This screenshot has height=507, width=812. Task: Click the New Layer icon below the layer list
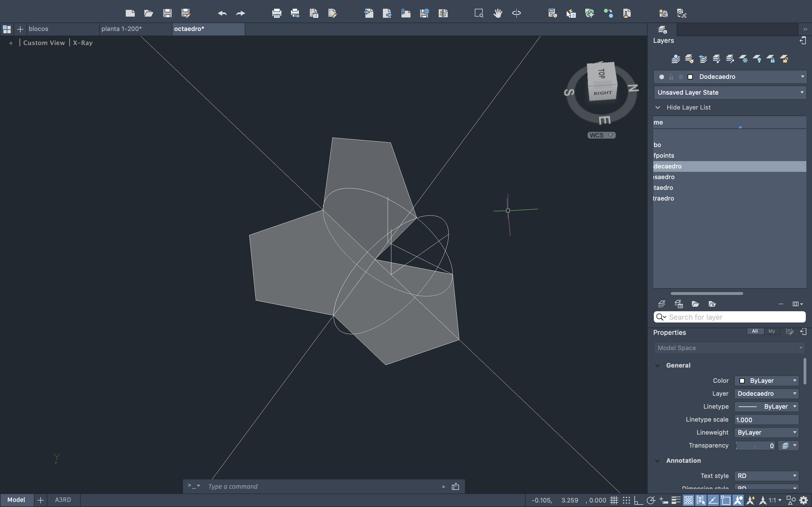[661, 304]
